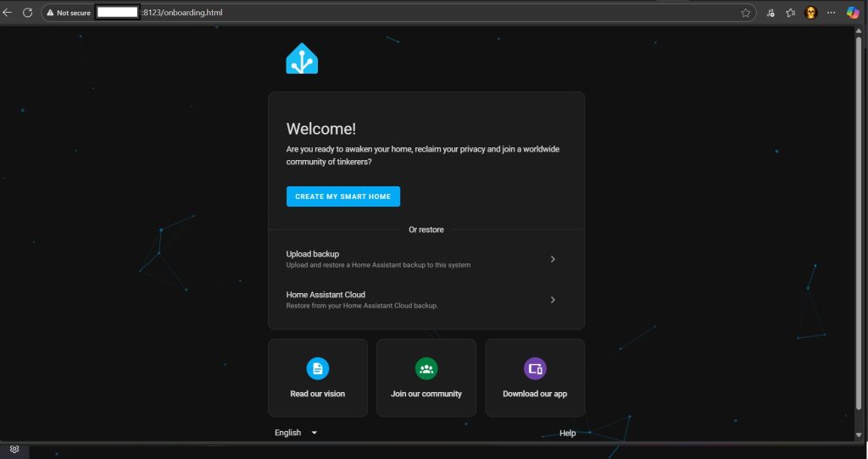Click the Home Assistant logo icon

pos(302,58)
